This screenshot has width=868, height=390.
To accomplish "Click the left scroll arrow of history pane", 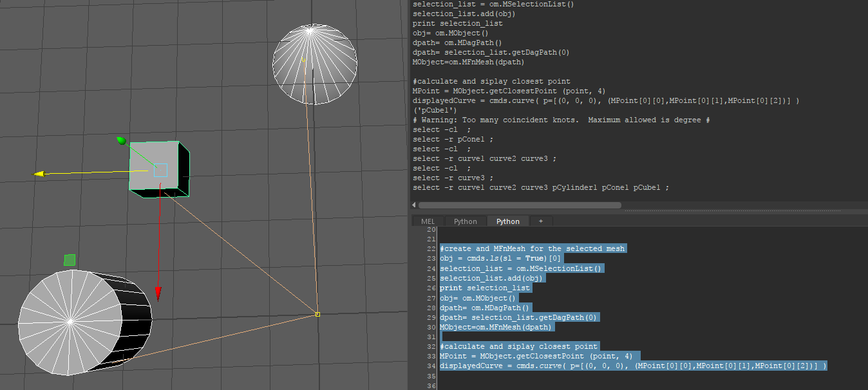I will click(414, 205).
